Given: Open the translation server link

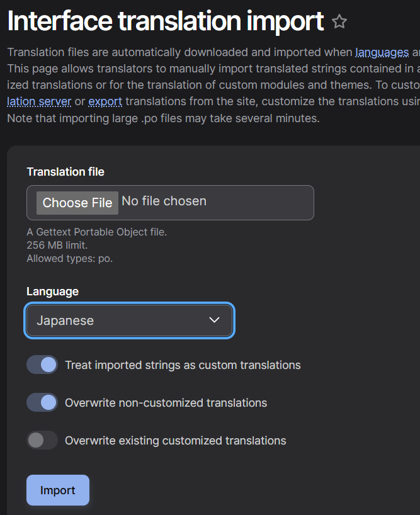Looking at the screenshot, I should 39,101.
